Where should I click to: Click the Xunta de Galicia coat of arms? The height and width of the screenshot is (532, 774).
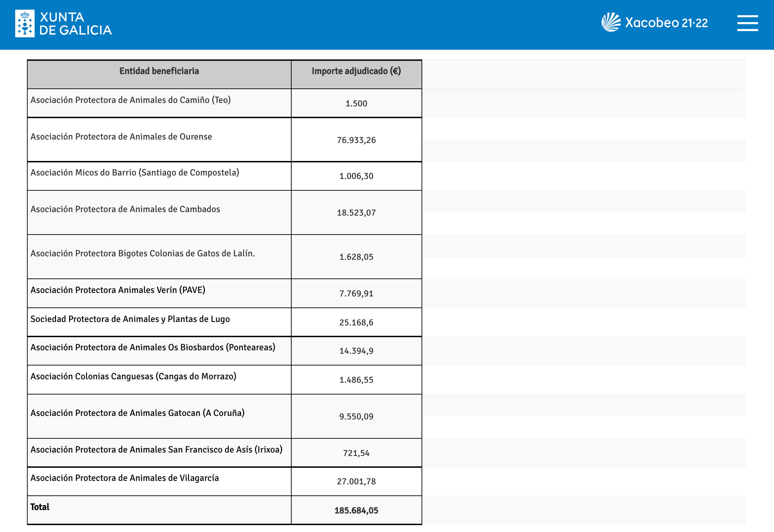pyautogui.click(x=25, y=23)
